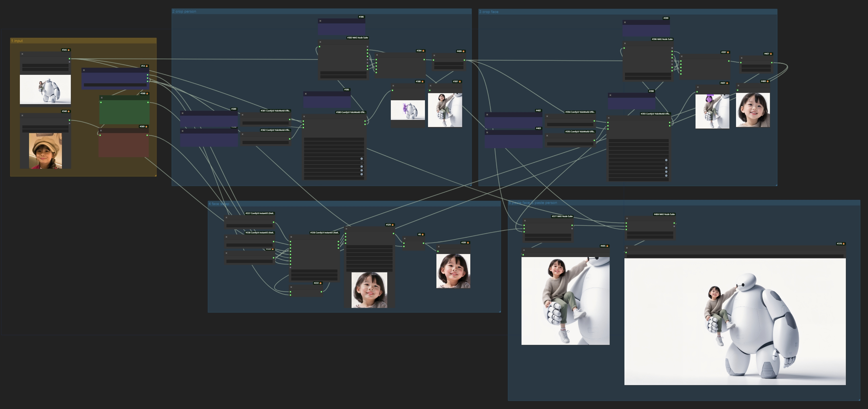
Task: Select the '2 crop person' group title
Action: [x=184, y=11]
